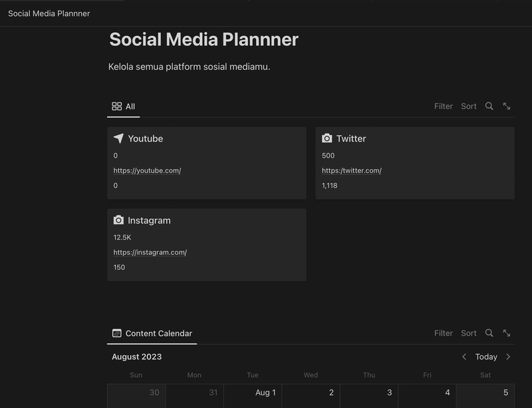532x408 pixels.
Task: Jump to Today in the calendar
Action: 486,357
